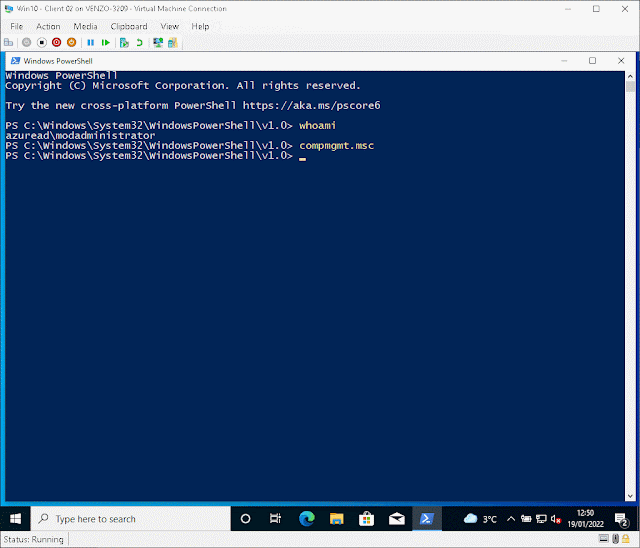This screenshot has width=640, height=548.
Task: Open the Action menu
Action: click(x=48, y=27)
